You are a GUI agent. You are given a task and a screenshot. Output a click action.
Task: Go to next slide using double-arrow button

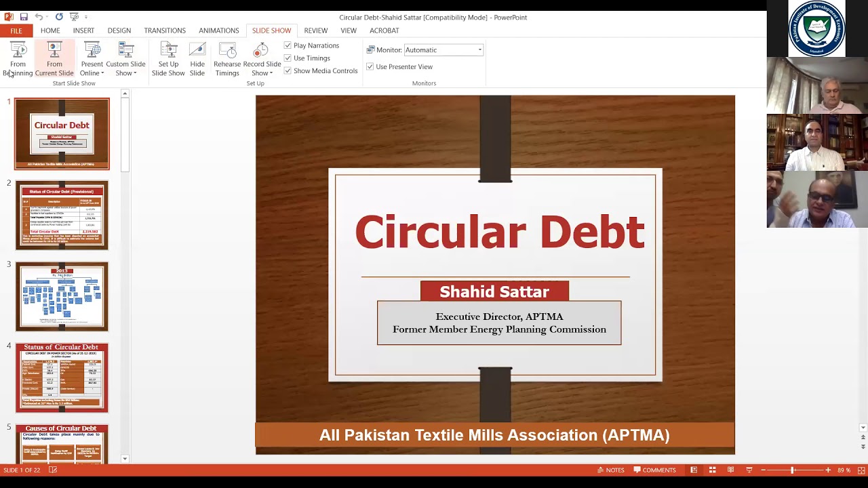863,447
